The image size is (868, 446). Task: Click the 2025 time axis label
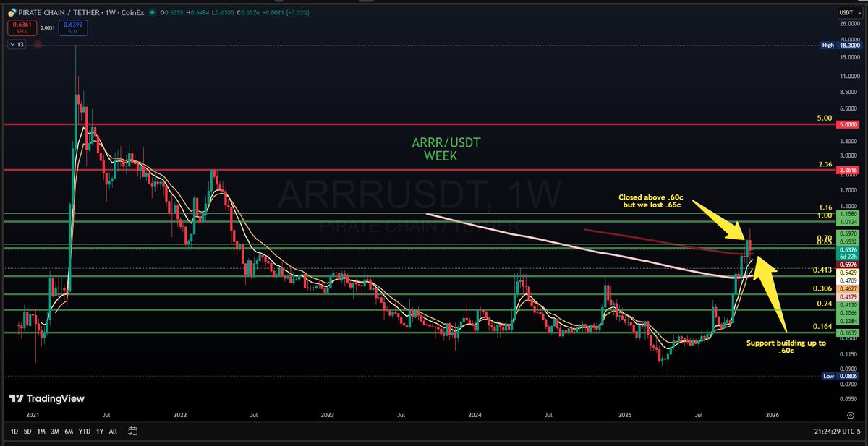(624, 415)
